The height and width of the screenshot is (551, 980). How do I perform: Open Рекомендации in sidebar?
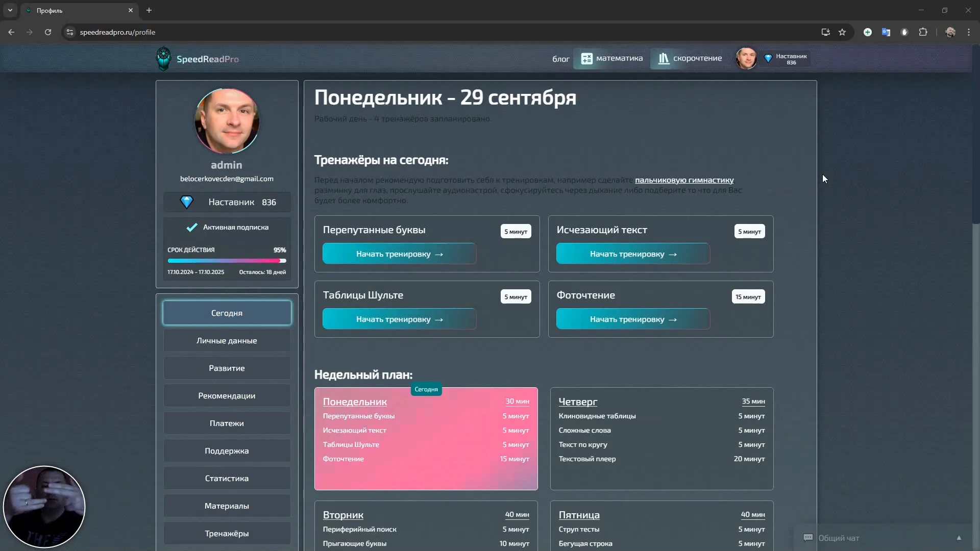(x=227, y=395)
